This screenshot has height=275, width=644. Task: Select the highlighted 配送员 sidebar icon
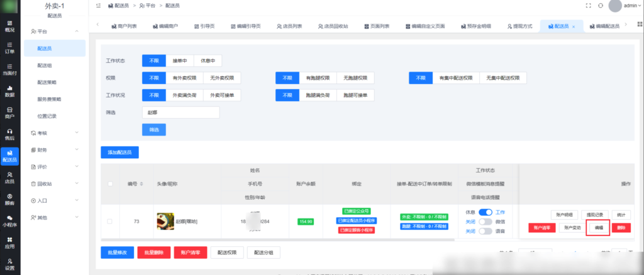pyautogui.click(x=9, y=156)
